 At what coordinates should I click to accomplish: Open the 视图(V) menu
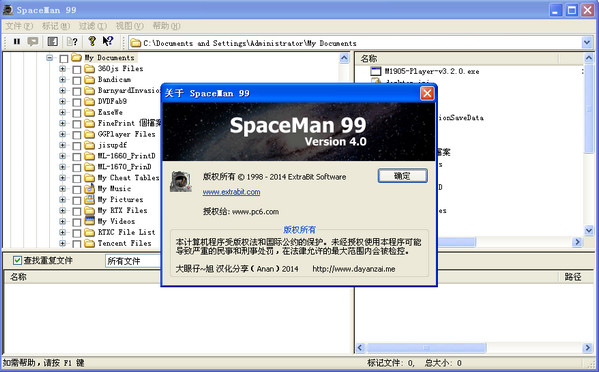pyautogui.click(x=130, y=26)
